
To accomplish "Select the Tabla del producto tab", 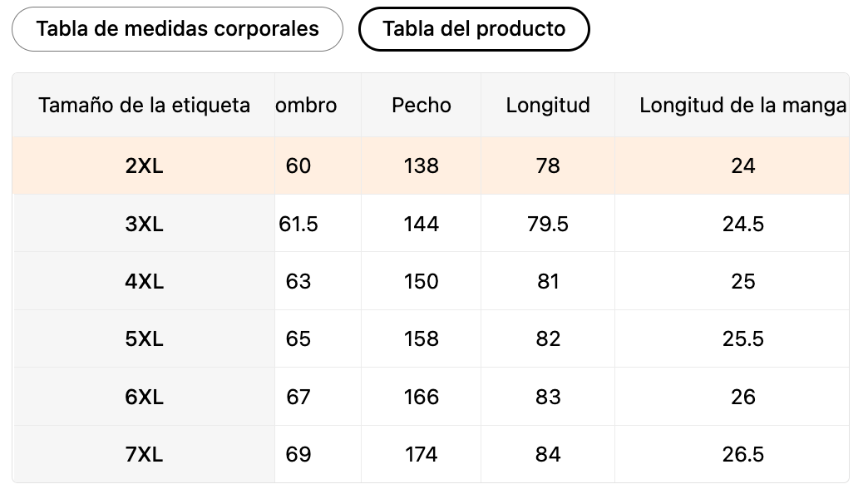I will [x=474, y=29].
